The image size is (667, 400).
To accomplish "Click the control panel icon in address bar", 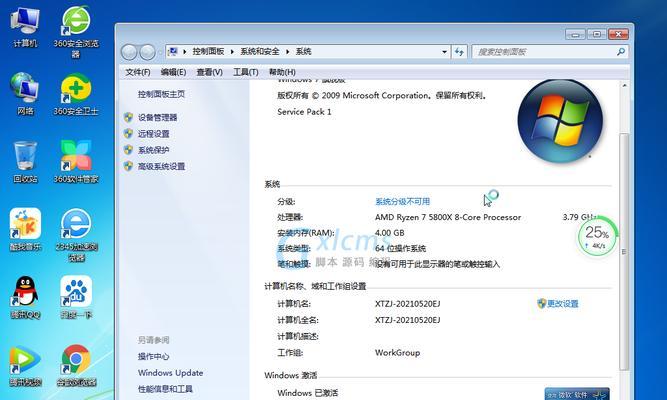I will [x=173, y=51].
